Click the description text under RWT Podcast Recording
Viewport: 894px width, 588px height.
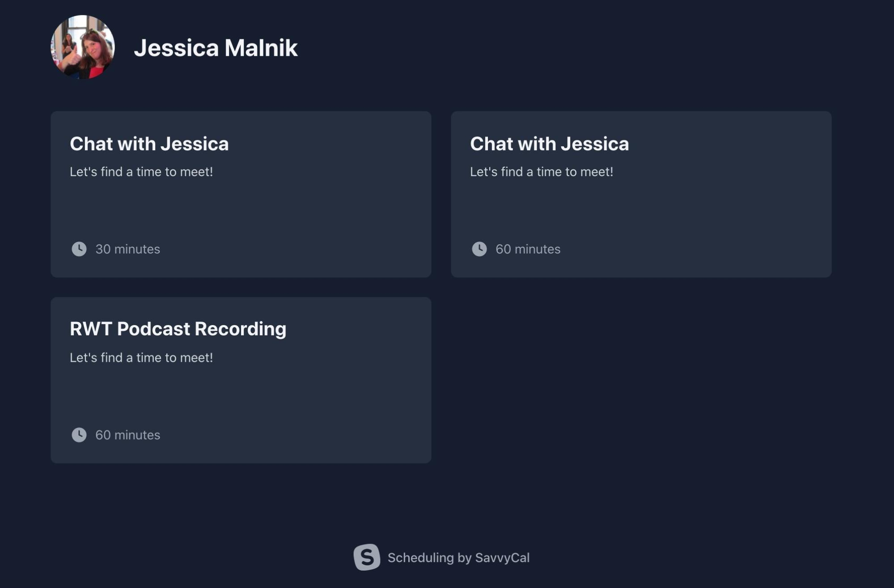tap(141, 358)
